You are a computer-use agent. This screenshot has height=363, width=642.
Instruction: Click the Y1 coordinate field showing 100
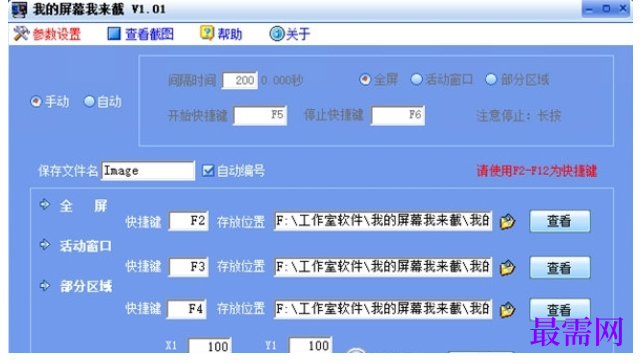310,345
